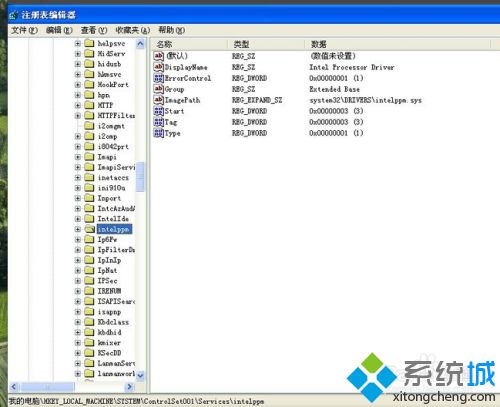The image size is (500, 407).
Task: Click the 数据 column header
Action: 398,44
